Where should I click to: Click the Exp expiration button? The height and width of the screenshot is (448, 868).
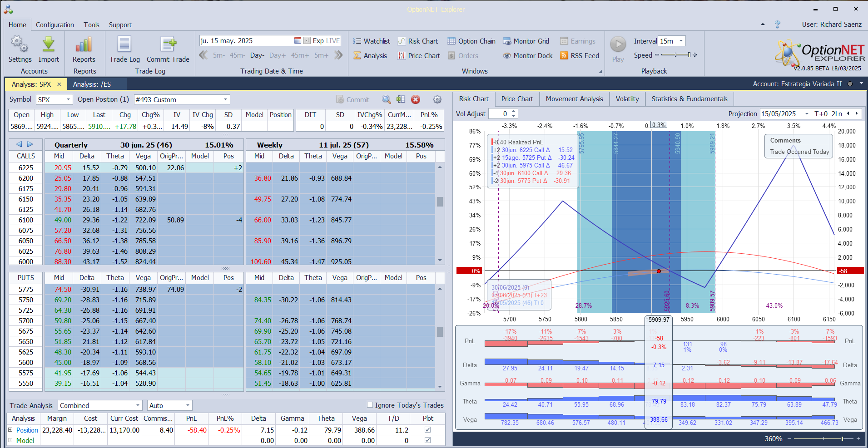click(318, 41)
